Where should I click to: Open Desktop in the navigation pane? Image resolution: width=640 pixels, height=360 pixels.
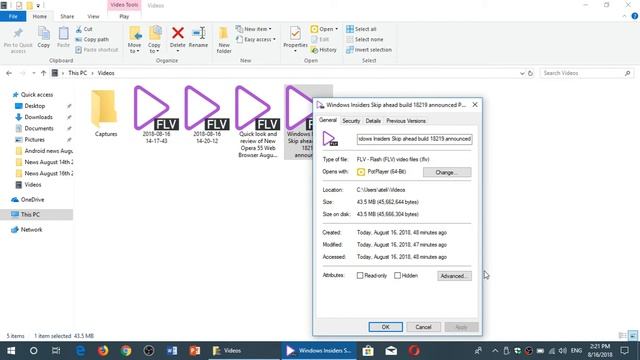click(35, 106)
